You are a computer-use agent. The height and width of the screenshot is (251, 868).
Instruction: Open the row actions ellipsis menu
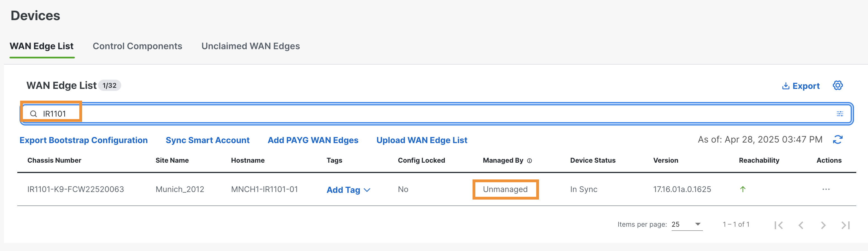coord(826,189)
